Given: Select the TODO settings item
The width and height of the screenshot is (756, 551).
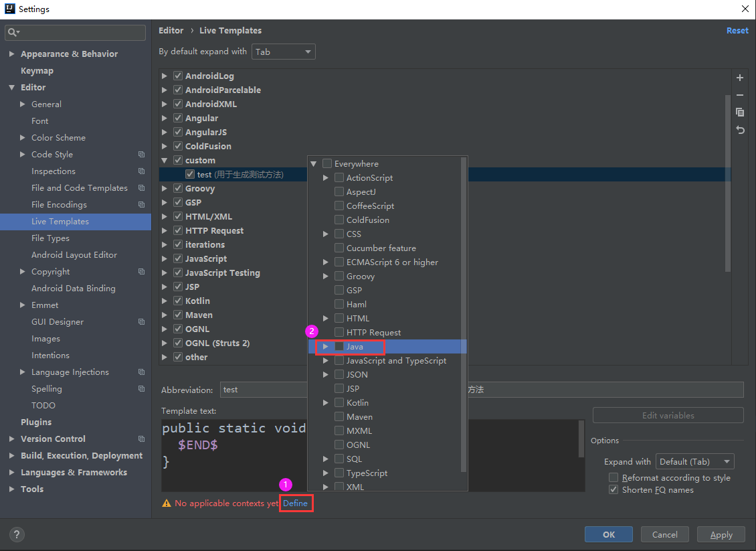Looking at the screenshot, I should 43,405.
